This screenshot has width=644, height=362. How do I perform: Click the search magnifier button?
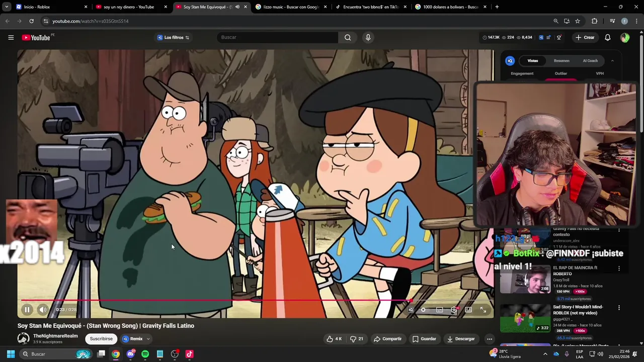click(x=348, y=37)
